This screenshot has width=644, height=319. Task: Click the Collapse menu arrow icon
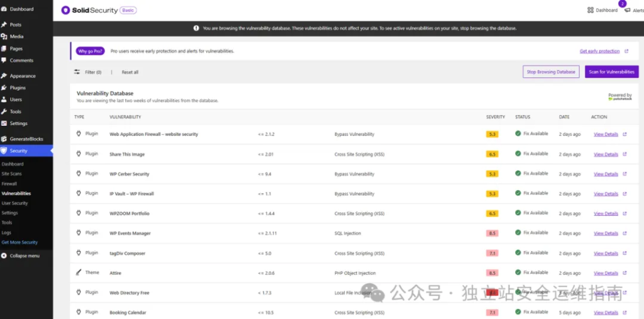pyautogui.click(x=4, y=255)
